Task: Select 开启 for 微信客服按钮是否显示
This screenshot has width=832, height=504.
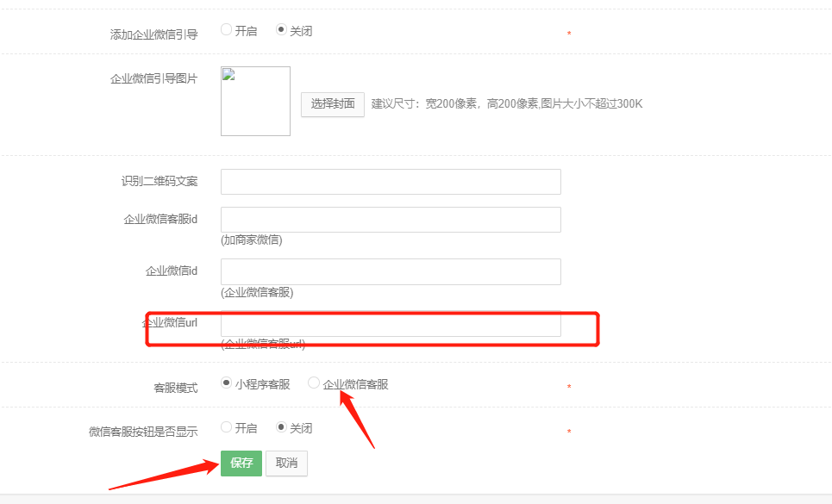Action: 227,427
